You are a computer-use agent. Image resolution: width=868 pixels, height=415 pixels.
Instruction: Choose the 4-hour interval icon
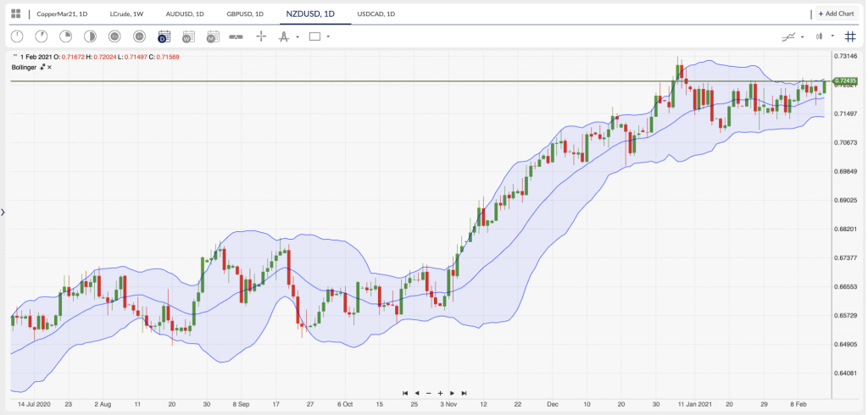[139, 36]
